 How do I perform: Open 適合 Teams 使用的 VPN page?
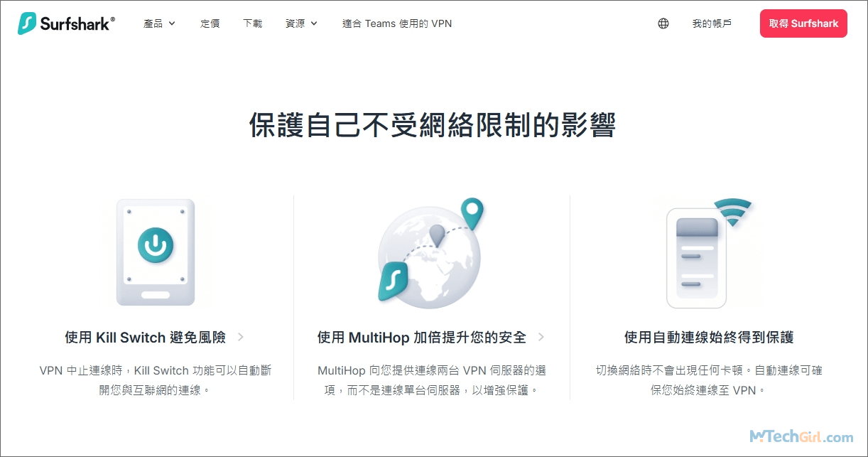pyautogui.click(x=396, y=23)
